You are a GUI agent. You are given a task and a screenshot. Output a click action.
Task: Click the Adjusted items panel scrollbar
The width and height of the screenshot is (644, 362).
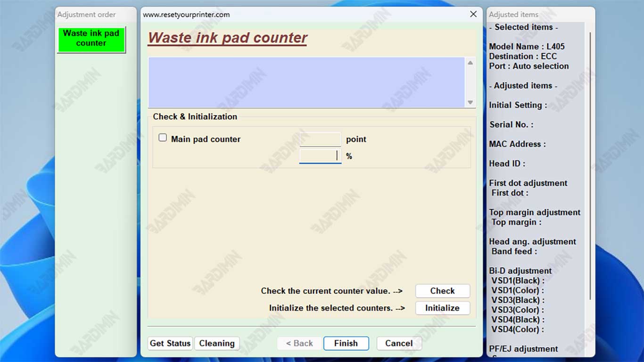click(590, 165)
